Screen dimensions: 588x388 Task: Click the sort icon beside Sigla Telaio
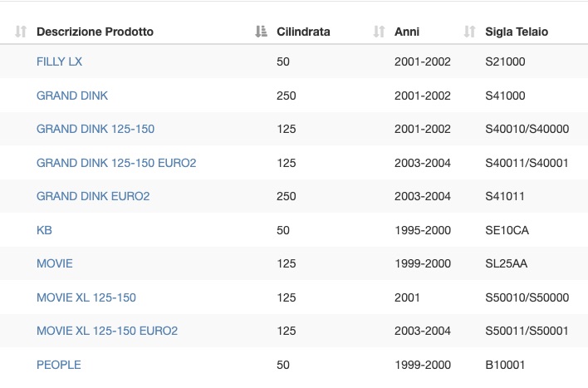[x=469, y=32]
